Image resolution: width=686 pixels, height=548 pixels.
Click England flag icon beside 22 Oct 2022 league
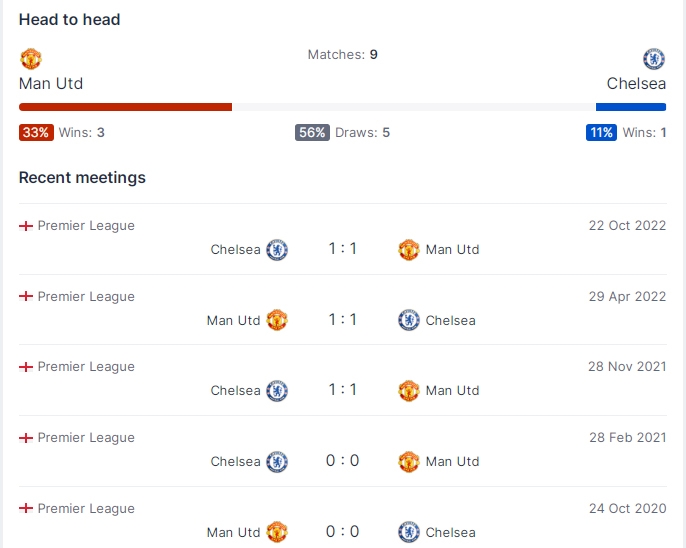(x=26, y=226)
